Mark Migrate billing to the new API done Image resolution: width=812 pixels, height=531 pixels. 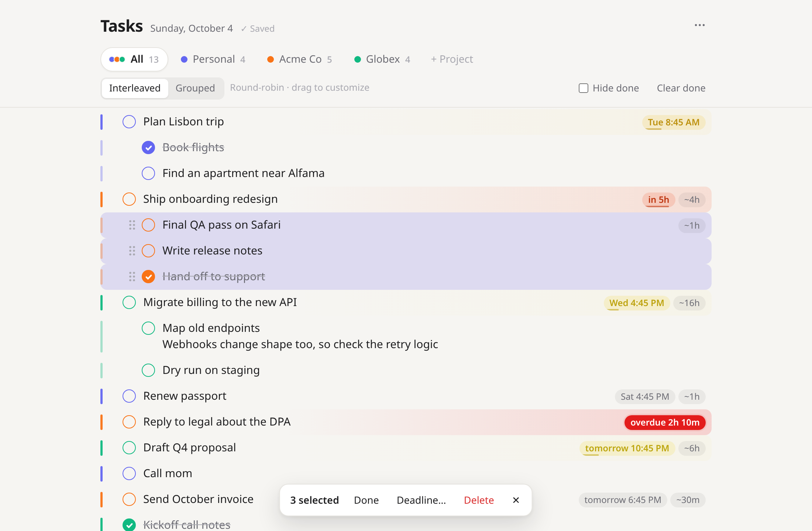[129, 302]
